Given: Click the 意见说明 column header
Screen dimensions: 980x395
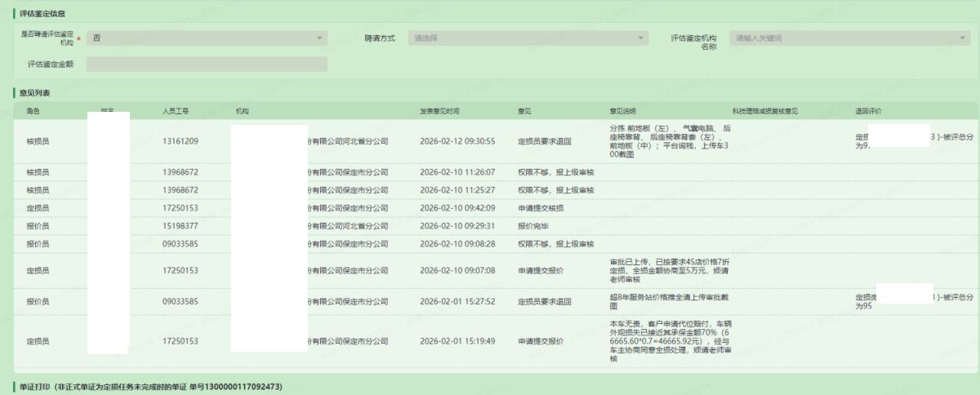Looking at the screenshot, I should (x=622, y=110).
